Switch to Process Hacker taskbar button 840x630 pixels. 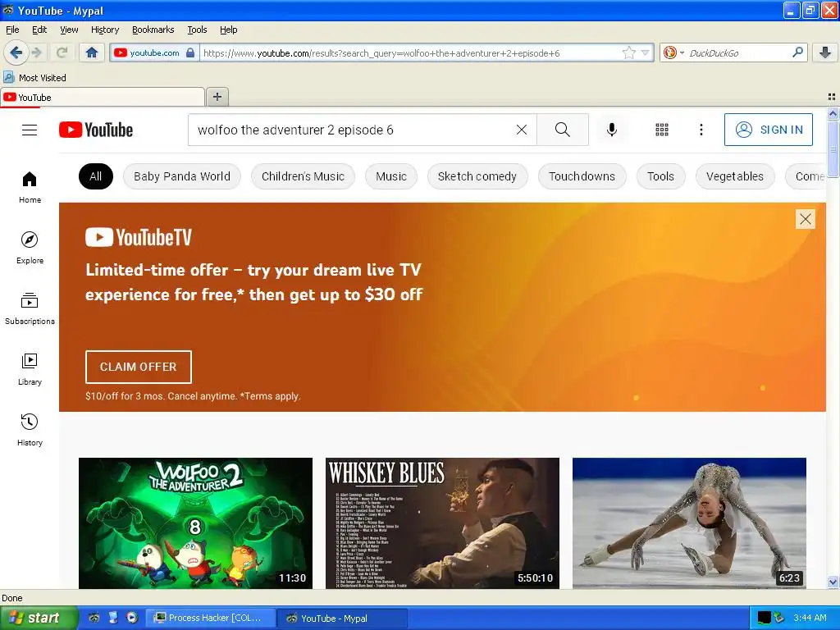pyautogui.click(x=212, y=619)
